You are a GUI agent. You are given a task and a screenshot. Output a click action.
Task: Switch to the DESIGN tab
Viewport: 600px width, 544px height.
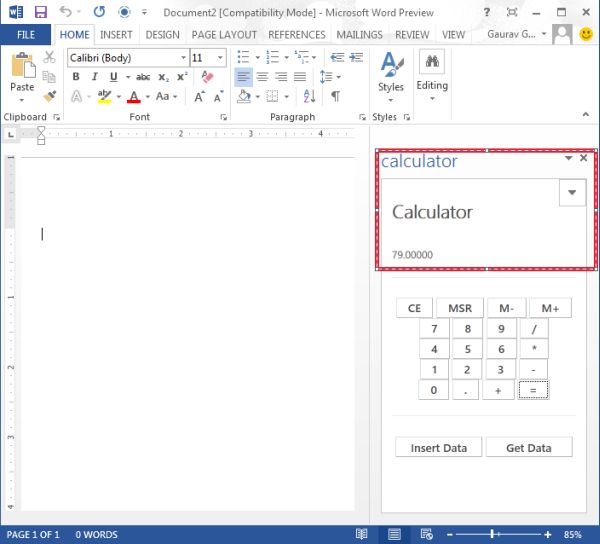pyautogui.click(x=162, y=35)
